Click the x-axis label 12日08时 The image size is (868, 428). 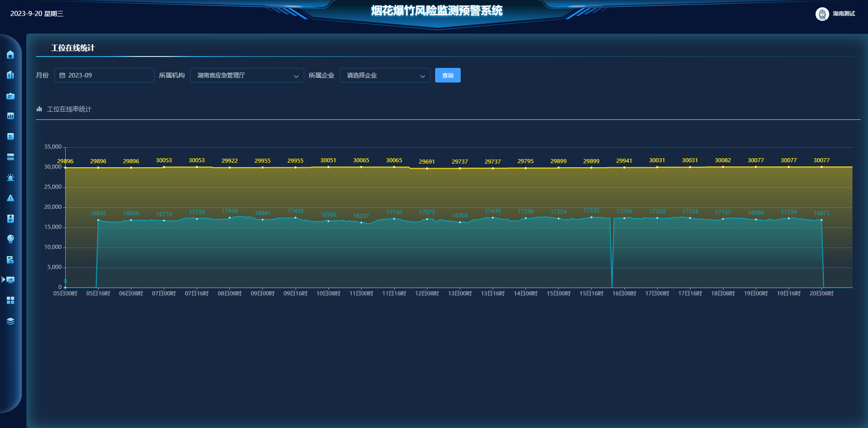427,293
